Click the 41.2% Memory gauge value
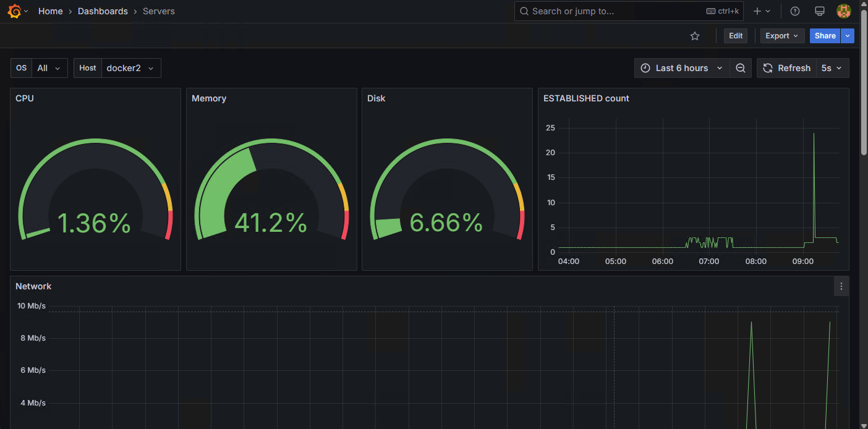The image size is (868, 429). tap(271, 223)
